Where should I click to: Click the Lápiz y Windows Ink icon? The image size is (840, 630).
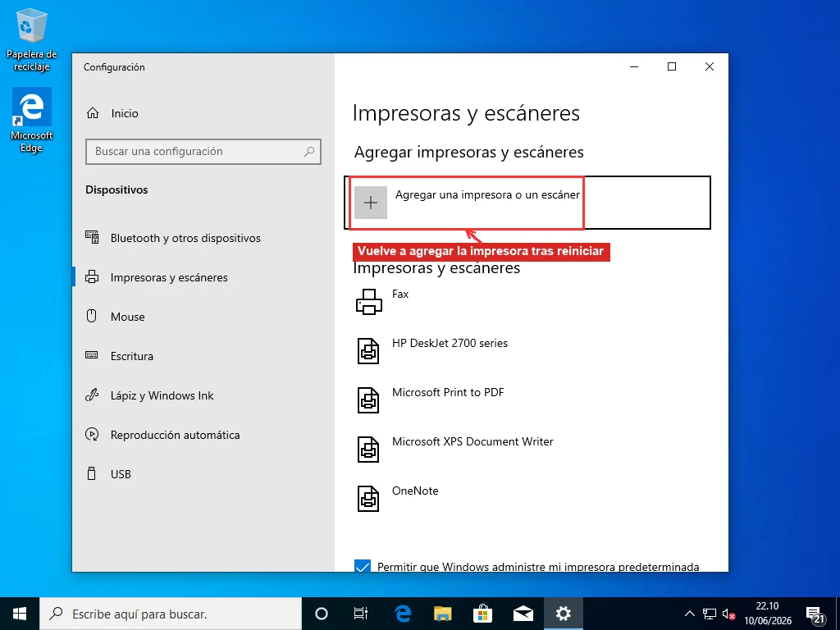point(92,395)
